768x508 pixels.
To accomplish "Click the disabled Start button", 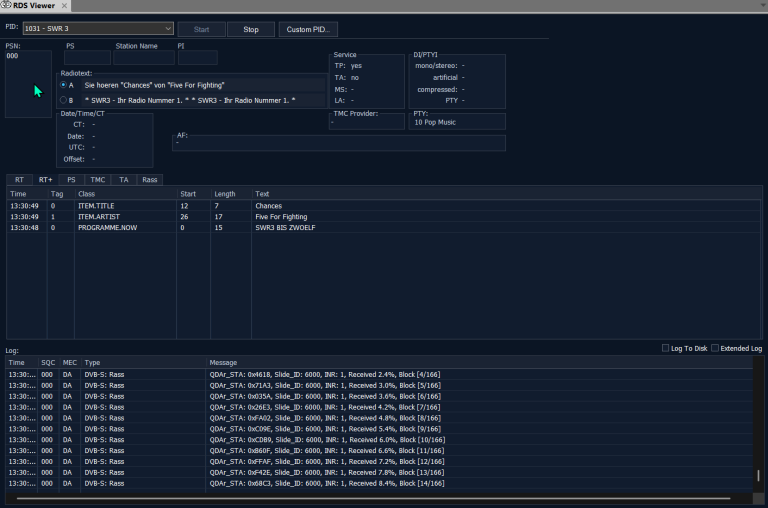I will point(201,29).
